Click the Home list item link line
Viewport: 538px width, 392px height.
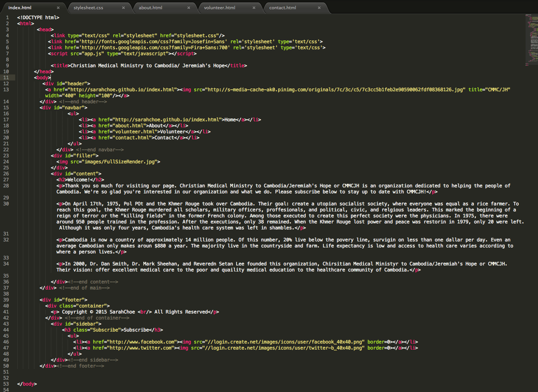coord(170,120)
